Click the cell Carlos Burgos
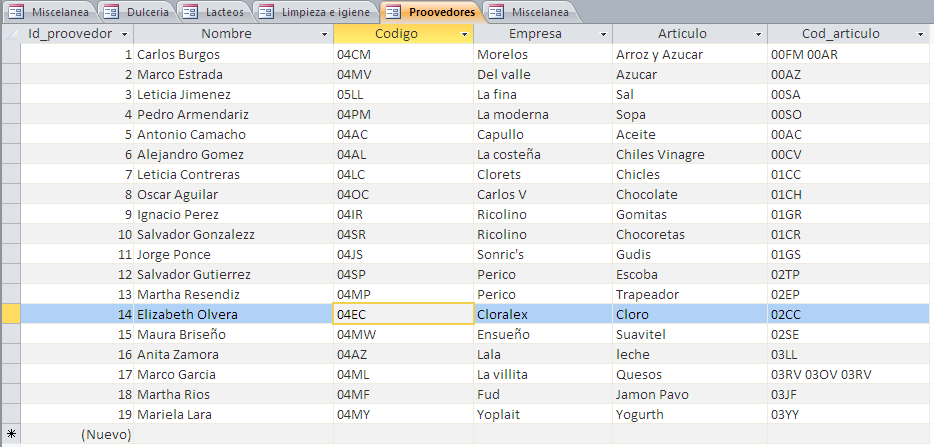This screenshot has height=447, width=934. click(234, 54)
